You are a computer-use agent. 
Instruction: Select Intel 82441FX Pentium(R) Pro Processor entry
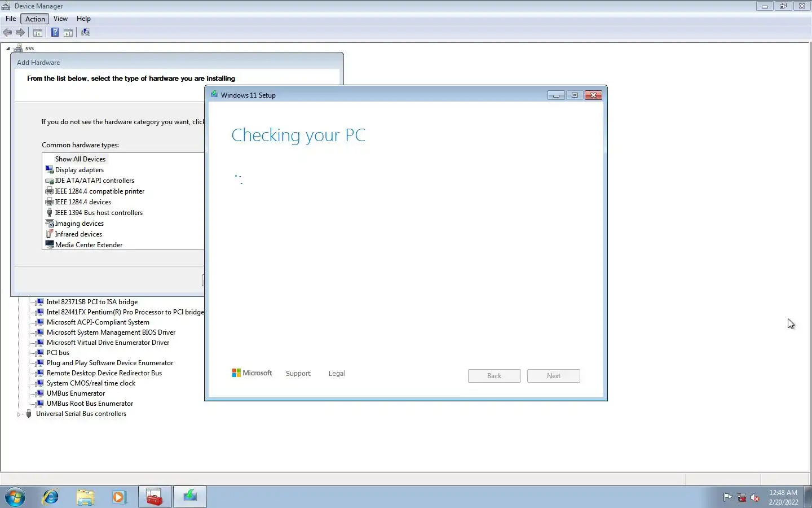125,312
